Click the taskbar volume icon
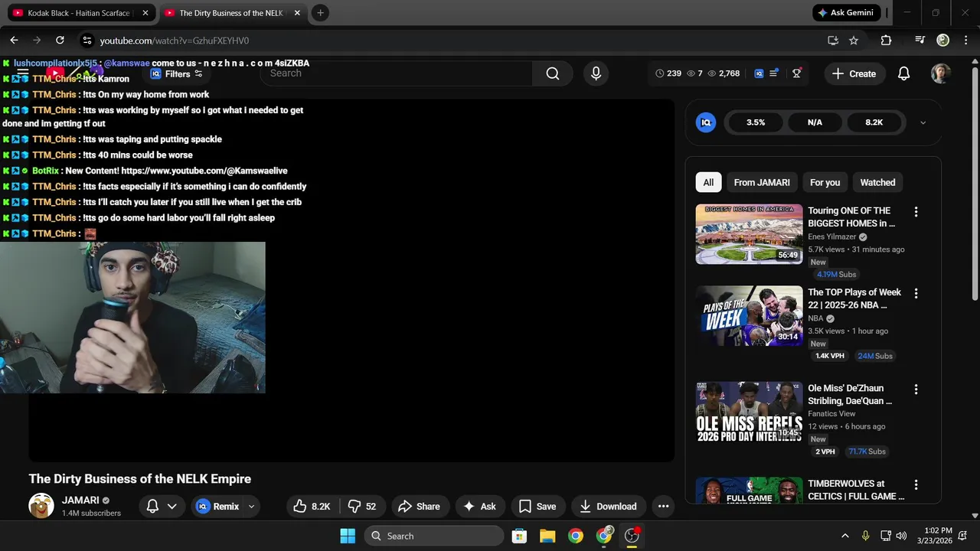This screenshot has height=551, width=980. (901, 536)
